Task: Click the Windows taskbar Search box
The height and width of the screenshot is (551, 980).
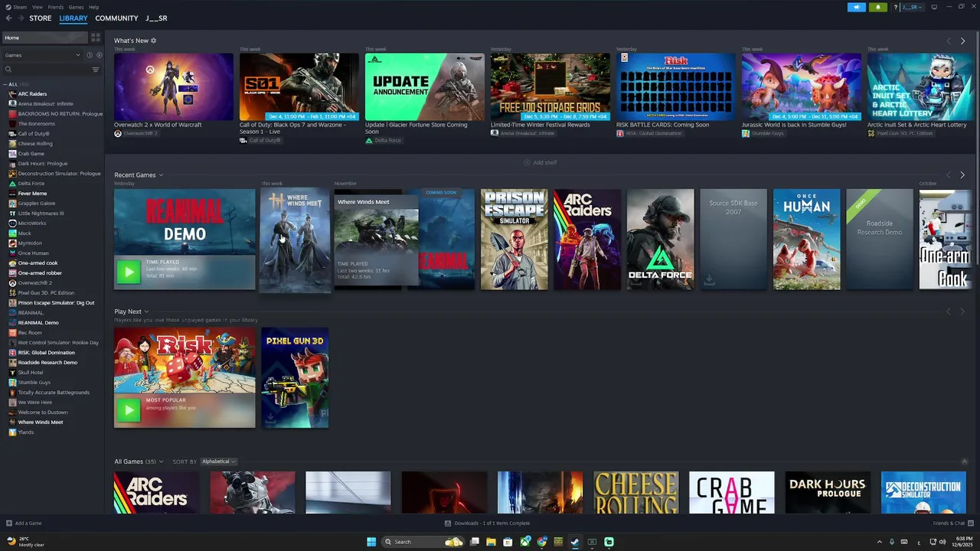Action: tap(423, 542)
